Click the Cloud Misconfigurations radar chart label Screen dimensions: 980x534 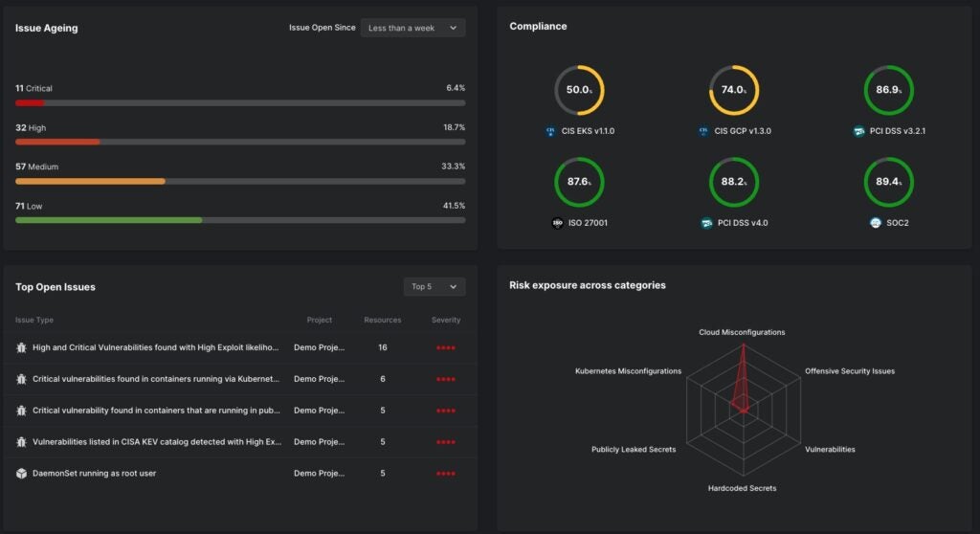pos(742,332)
